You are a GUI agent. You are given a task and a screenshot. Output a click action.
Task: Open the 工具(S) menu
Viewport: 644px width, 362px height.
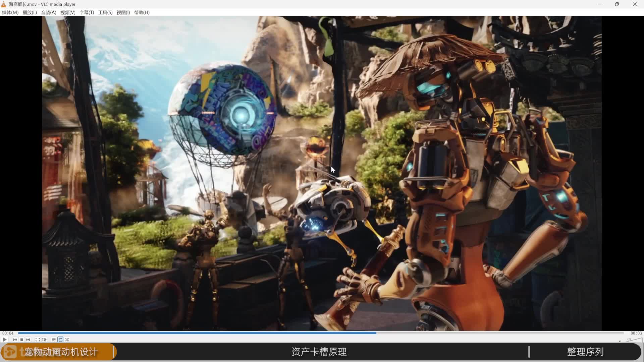[105, 12]
